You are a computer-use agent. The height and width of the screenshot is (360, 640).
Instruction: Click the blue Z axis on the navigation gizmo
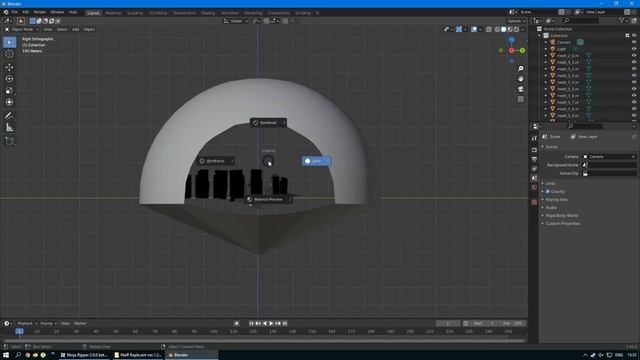[511, 40]
